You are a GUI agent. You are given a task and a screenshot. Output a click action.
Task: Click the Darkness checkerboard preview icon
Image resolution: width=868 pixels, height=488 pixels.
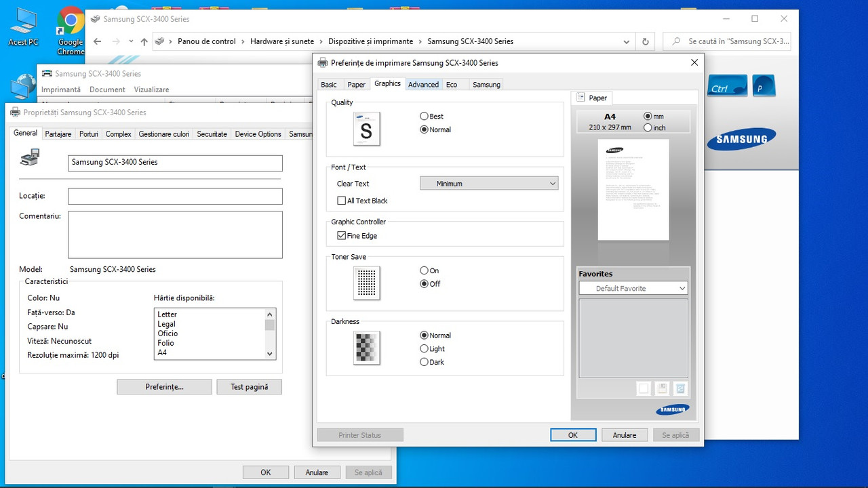(366, 348)
